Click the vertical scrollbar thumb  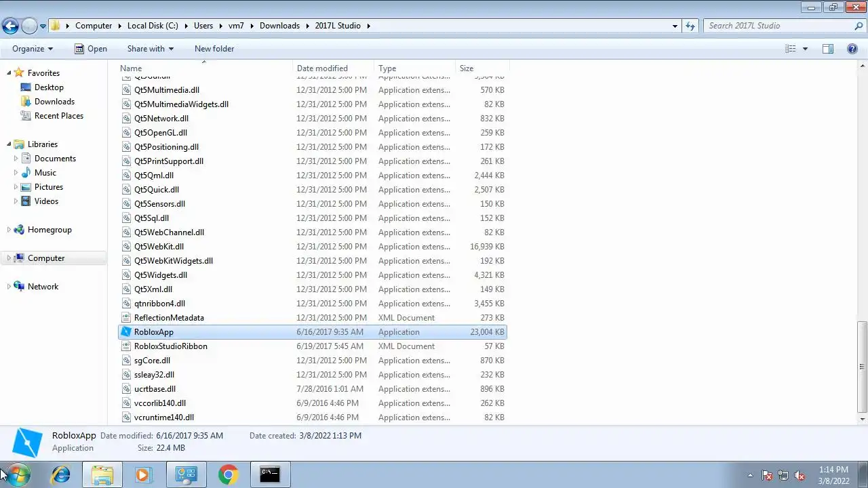862,366
